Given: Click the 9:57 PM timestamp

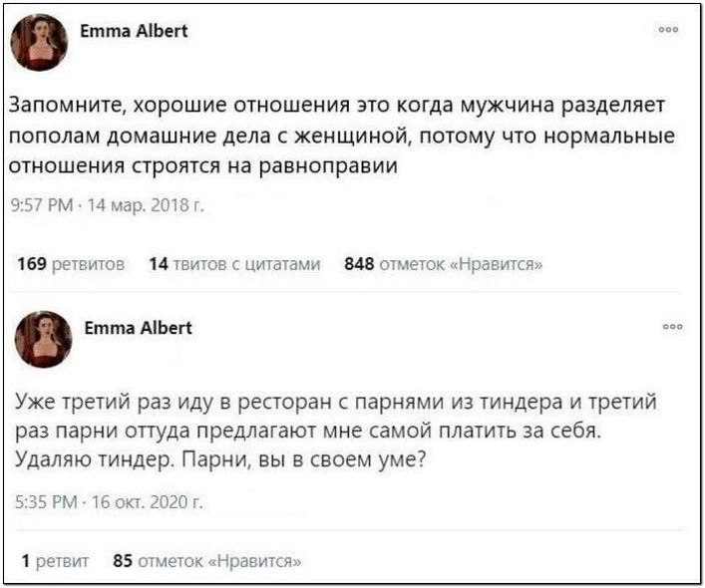Looking at the screenshot, I should (42, 205).
